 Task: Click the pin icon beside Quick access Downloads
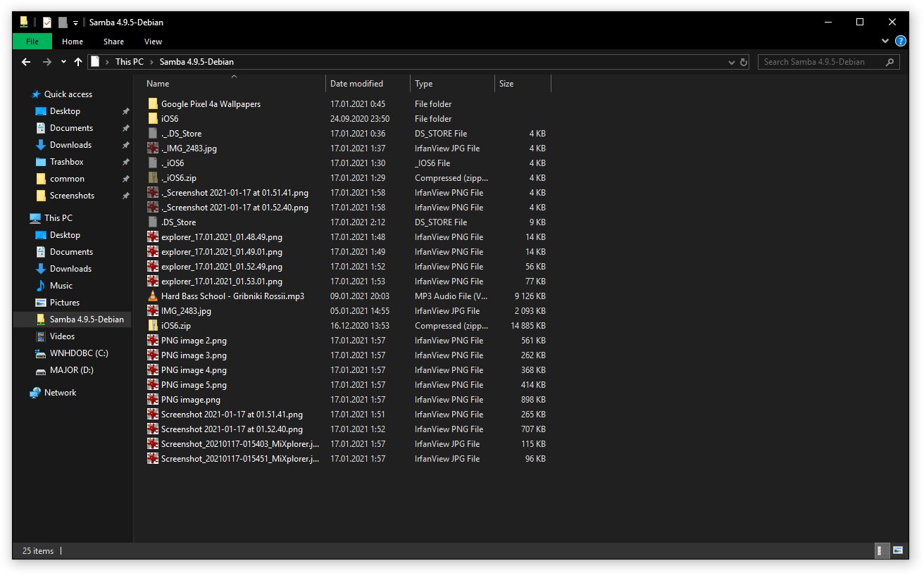[125, 145]
